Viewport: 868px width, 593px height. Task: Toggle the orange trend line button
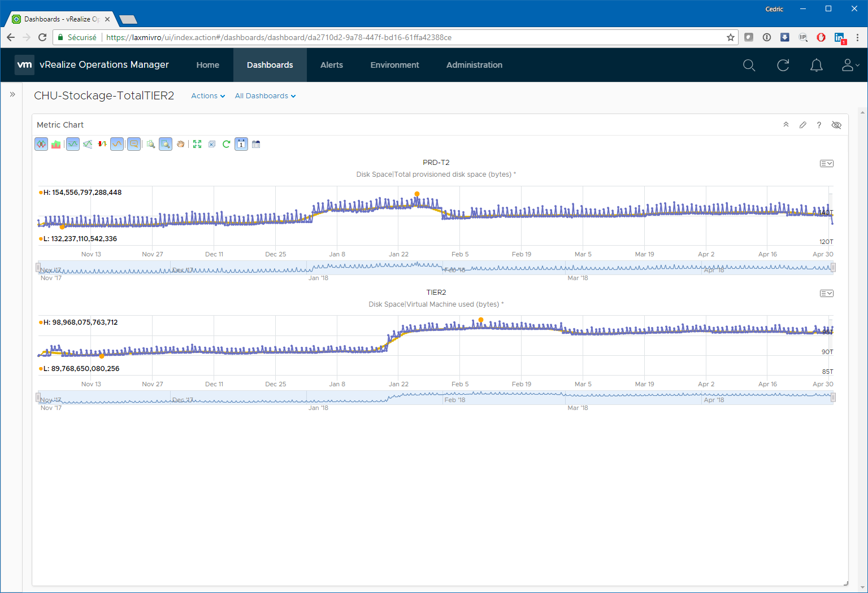117,144
